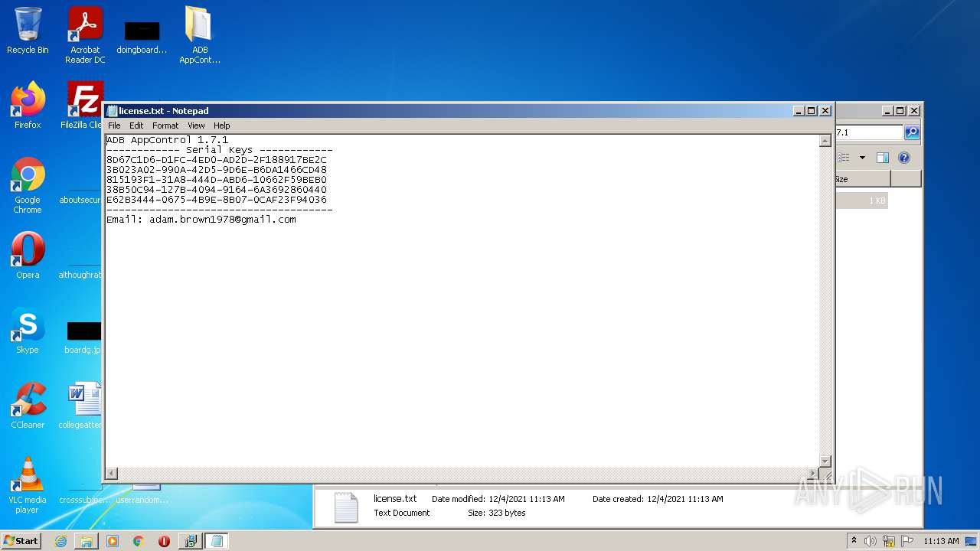Click Notepad horizontal scrollbar right arrow
980x551 pixels.
(813, 474)
